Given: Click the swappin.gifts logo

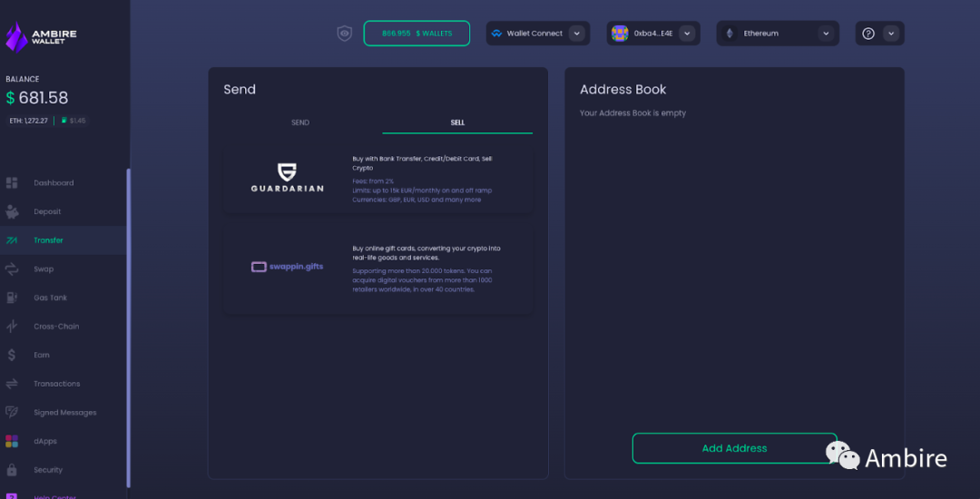Looking at the screenshot, I should pos(288,267).
